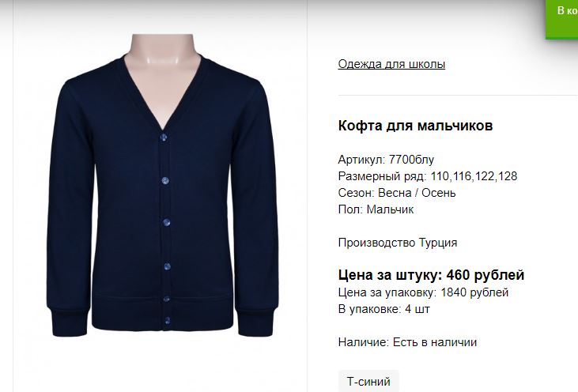Click the "Производство Турция" text

(x=398, y=243)
